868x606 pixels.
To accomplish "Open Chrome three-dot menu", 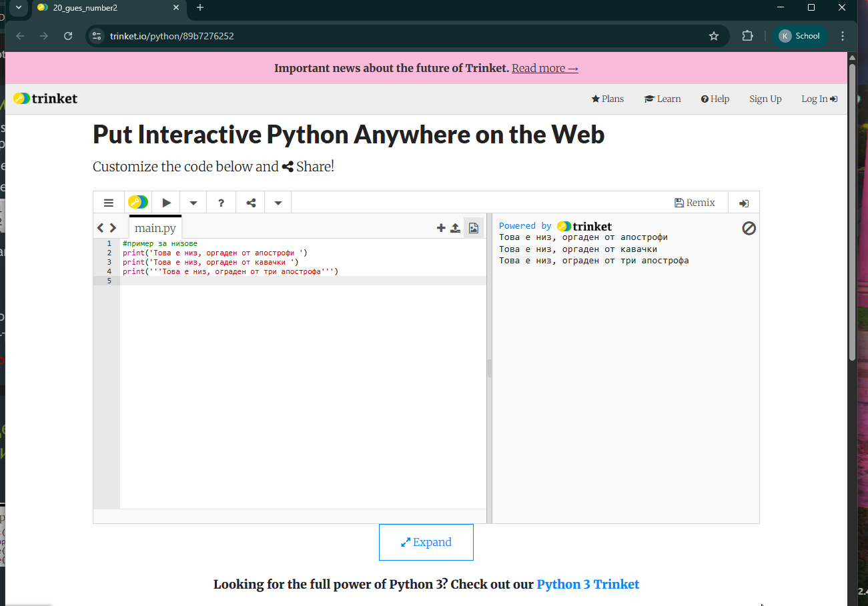I will [x=843, y=36].
